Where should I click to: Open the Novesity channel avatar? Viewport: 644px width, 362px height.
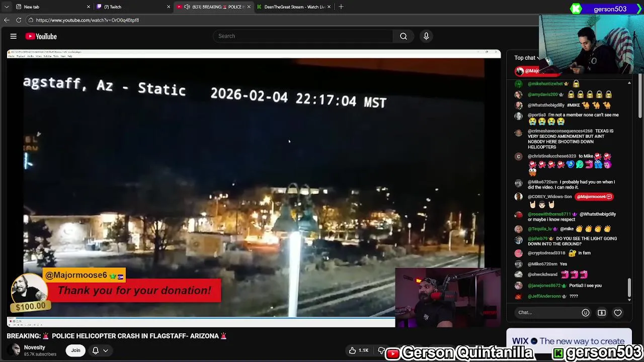(x=16, y=350)
